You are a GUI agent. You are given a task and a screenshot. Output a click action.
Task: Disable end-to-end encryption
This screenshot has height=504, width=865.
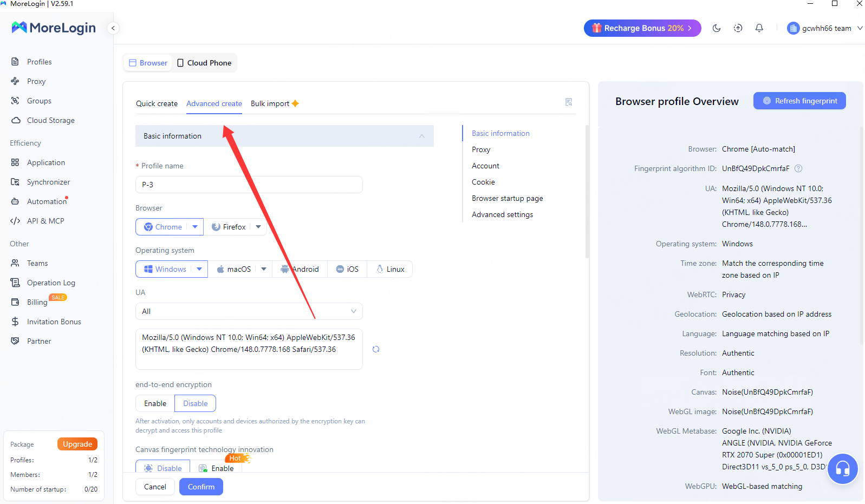[x=195, y=403]
